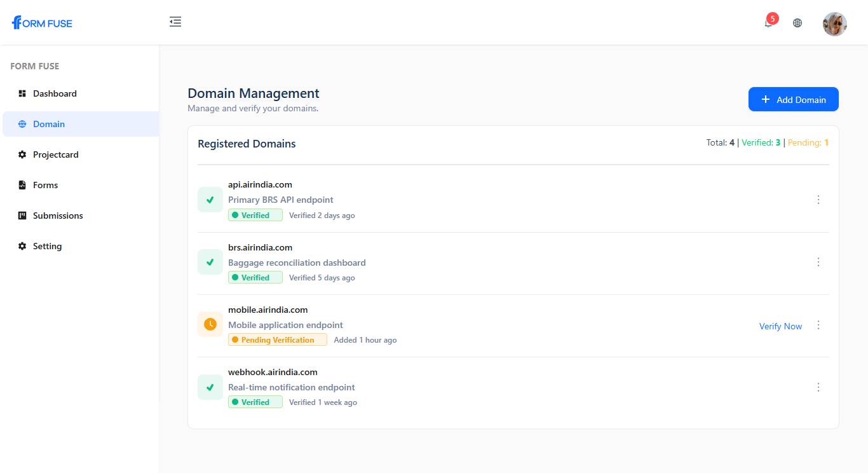Click Verify Now for mobile.airindia.com

780,326
